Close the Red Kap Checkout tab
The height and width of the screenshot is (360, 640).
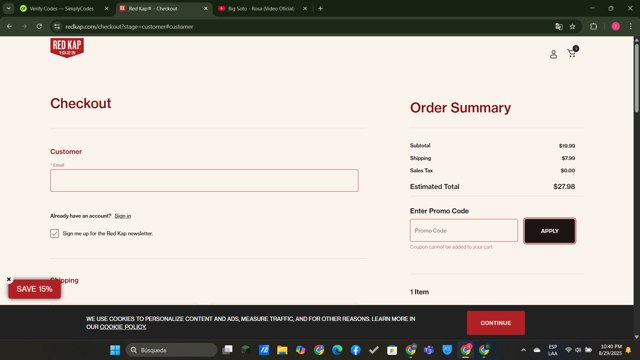[x=206, y=9]
